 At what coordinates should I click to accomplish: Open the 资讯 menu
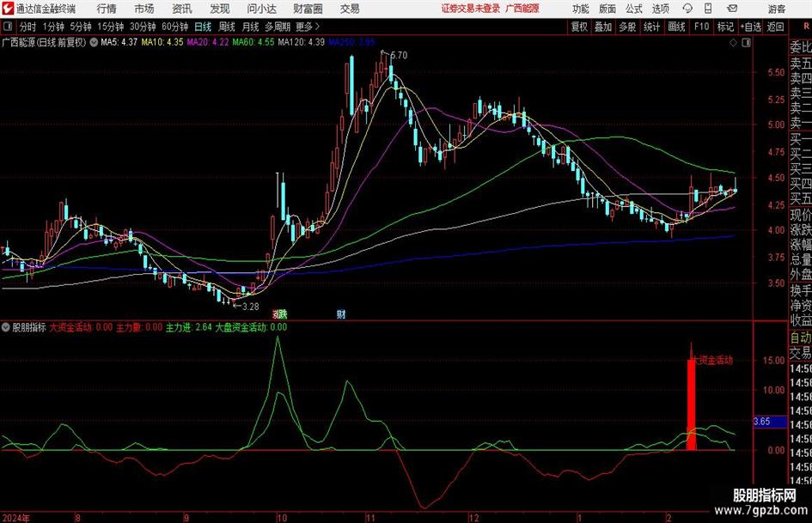[x=182, y=9]
